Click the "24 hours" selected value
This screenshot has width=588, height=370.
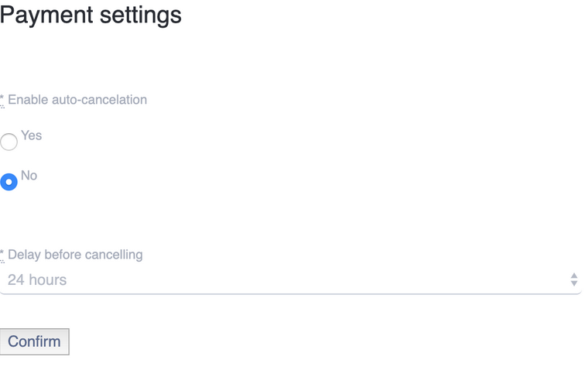(37, 280)
